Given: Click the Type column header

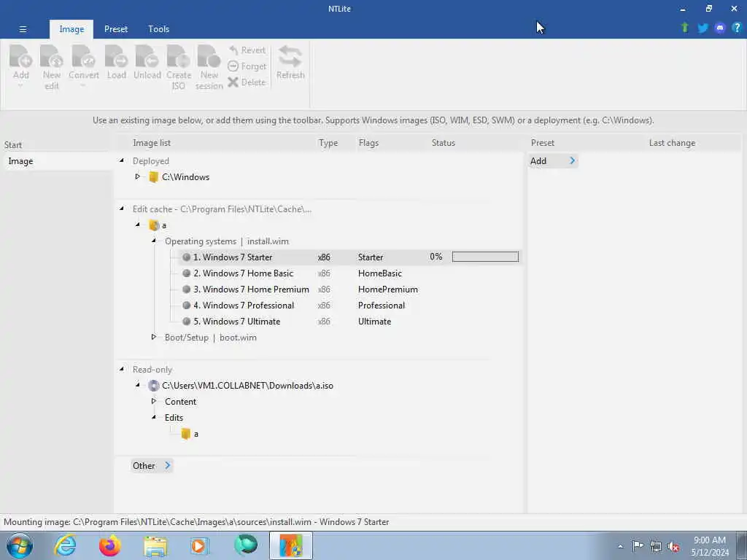Looking at the screenshot, I should pyautogui.click(x=328, y=143).
